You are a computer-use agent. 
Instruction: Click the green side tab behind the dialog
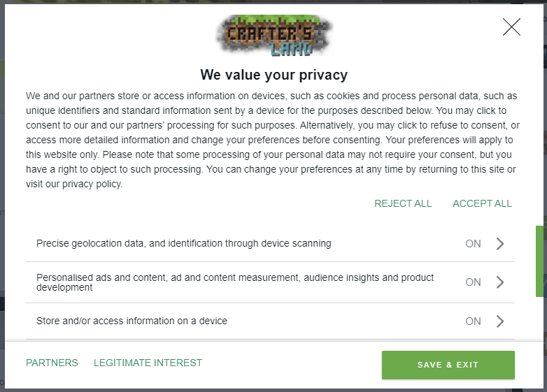pos(541,261)
